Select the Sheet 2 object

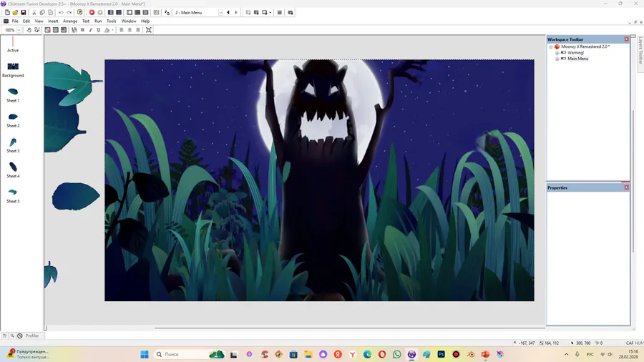tap(13, 120)
